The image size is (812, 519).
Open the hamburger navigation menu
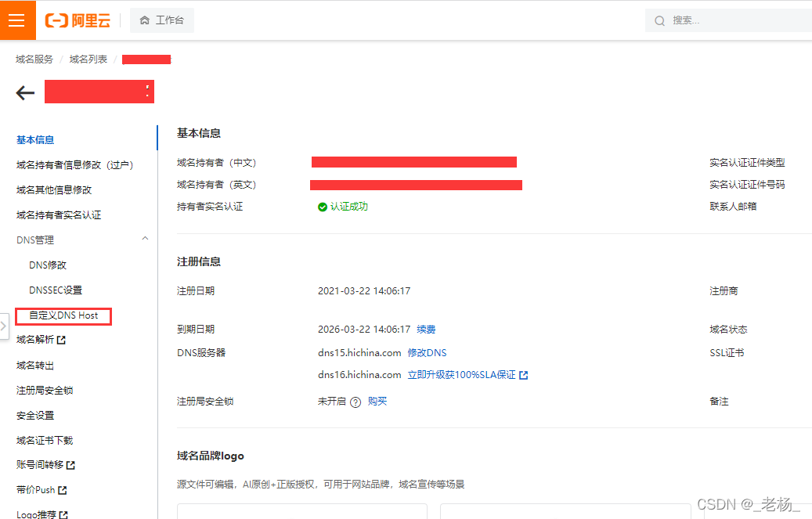(x=17, y=20)
